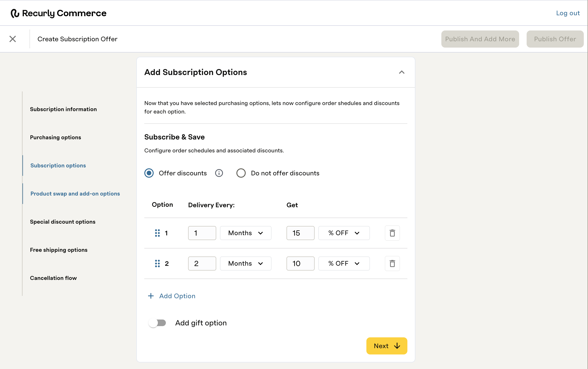Delete subscription option 1 with trash icon
The width and height of the screenshot is (588, 369).
click(x=392, y=233)
